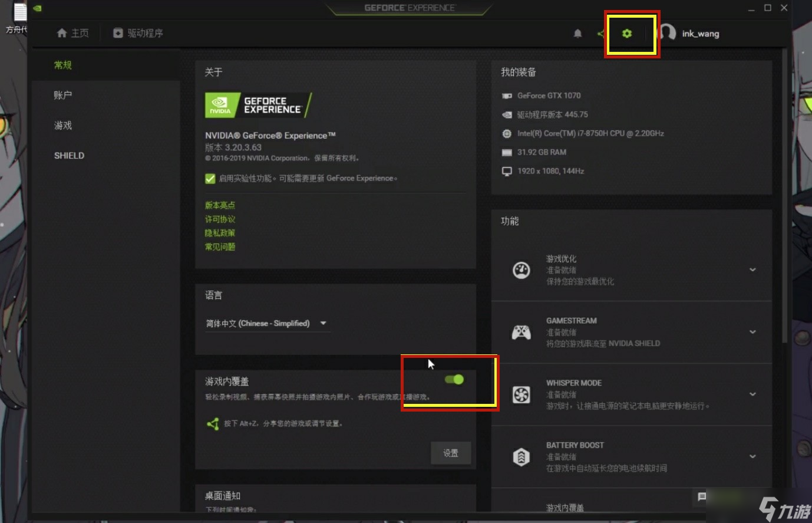
Task: Open the 账户 account settings tab
Action: [63, 95]
